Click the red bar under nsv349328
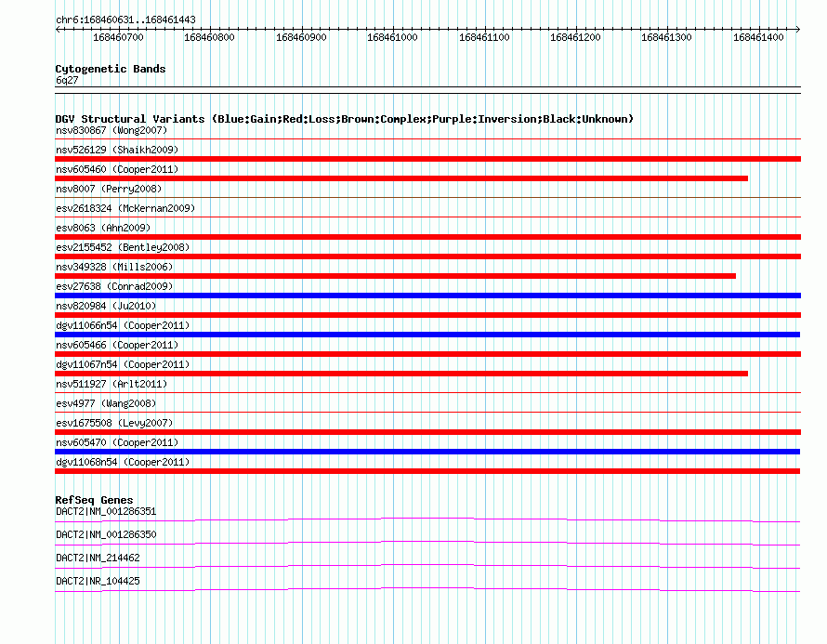Viewport: 827px width, 644px height. [396, 276]
